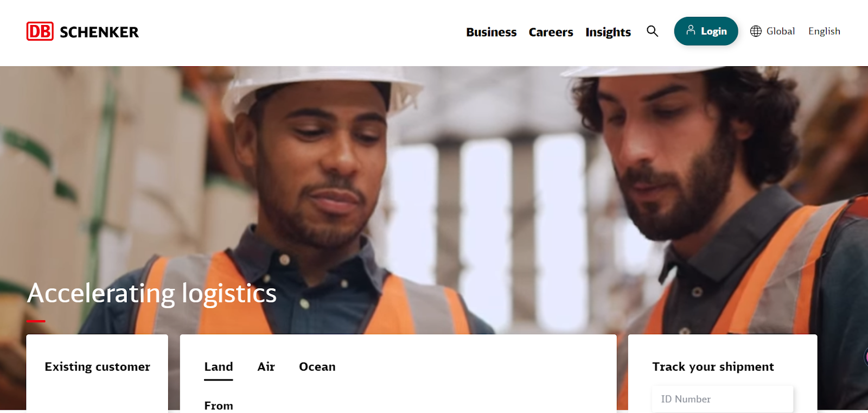Viewport: 868px width, 413px height.
Task: Click the globe icon beside Global
Action: point(756,31)
